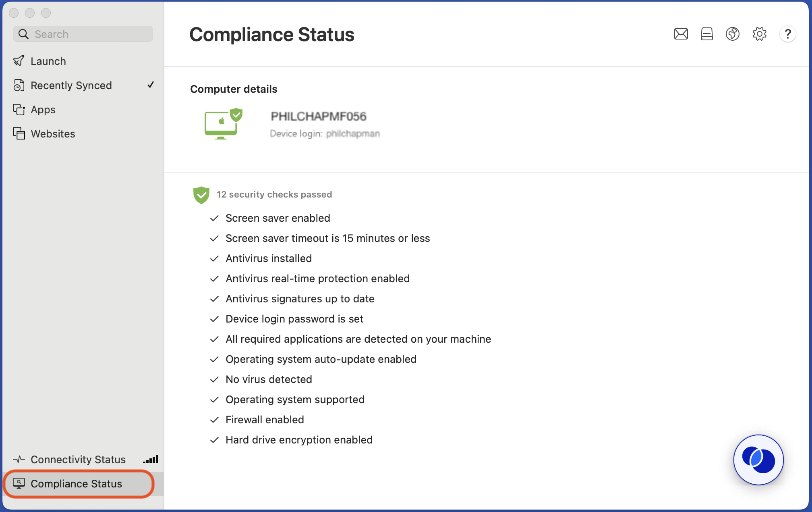Click the Device login text line

point(325,133)
